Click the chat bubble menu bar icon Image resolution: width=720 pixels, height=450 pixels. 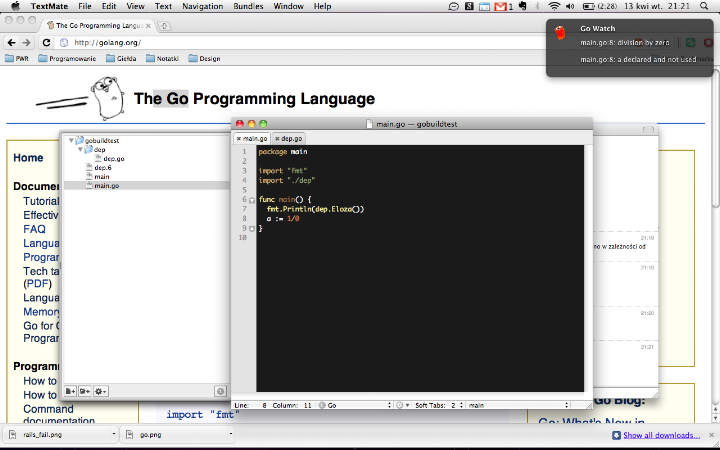(453, 6)
